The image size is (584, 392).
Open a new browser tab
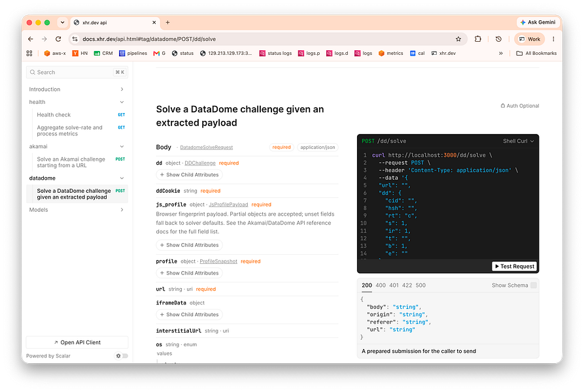[167, 22]
